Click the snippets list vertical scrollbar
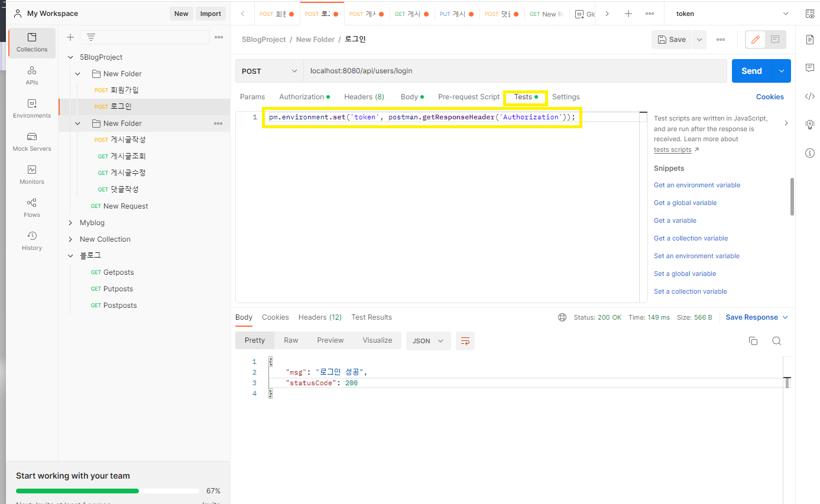This screenshot has width=820, height=504. [792, 197]
